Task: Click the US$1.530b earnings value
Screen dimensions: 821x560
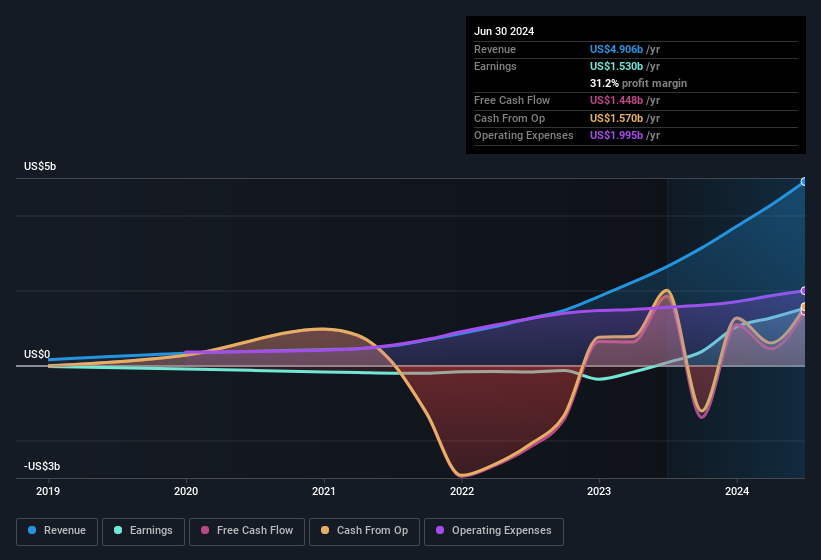Action: coord(616,66)
